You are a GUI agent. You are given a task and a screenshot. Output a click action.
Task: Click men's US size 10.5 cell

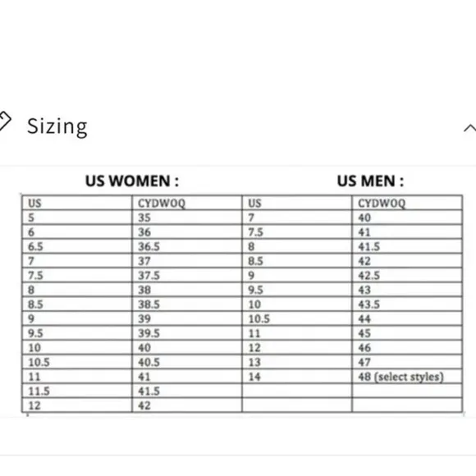tap(297, 318)
